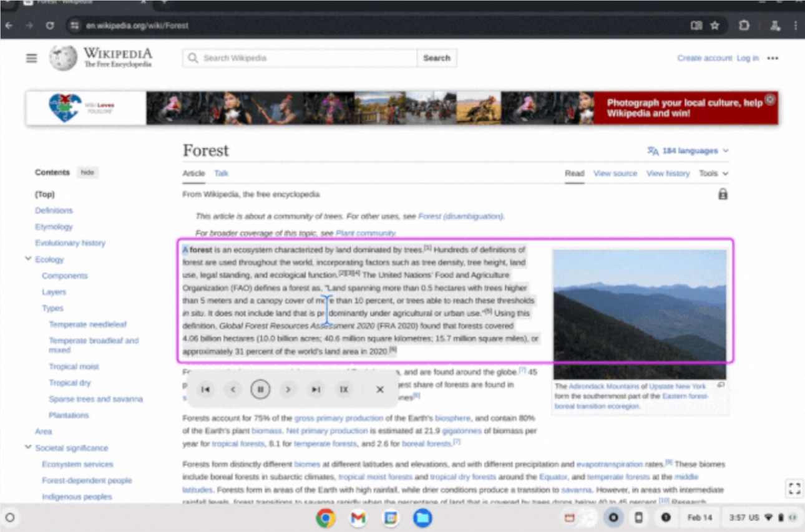Open the View history tab
The width and height of the screenshot is (805, 532).
(668, 173)
